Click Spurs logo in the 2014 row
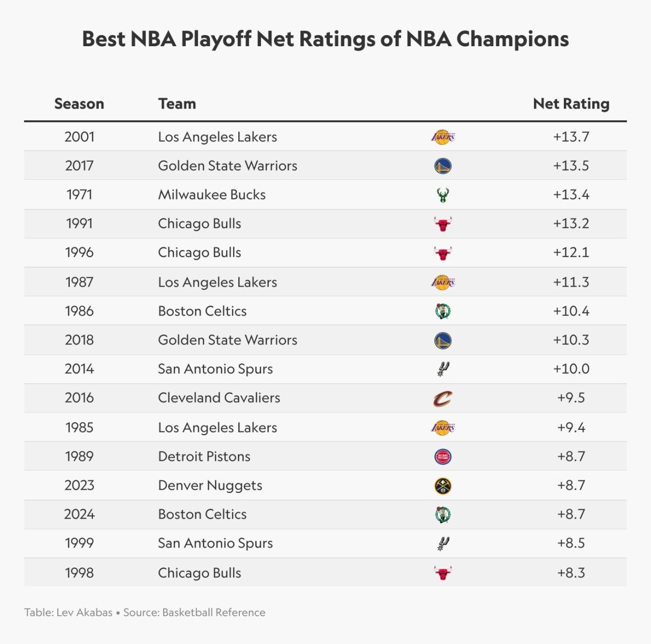Viewport: 651px width, 644px height. click(x=443, y=369)
